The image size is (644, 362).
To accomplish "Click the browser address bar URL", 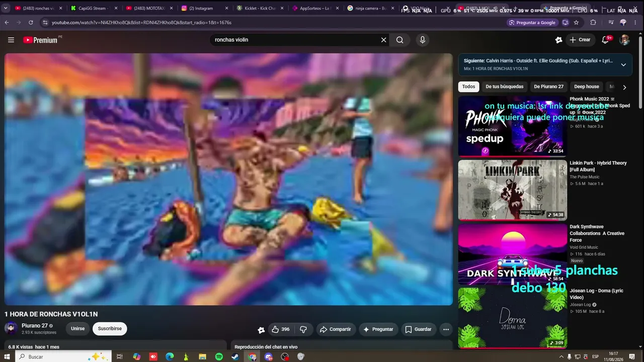I will pyautogui.click(x=141, y=23).
